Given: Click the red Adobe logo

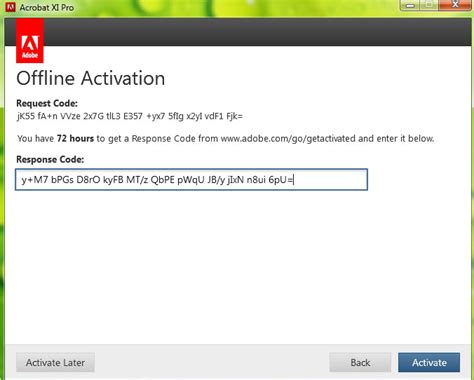Looking at the screenshot, I should pos(30,41).
